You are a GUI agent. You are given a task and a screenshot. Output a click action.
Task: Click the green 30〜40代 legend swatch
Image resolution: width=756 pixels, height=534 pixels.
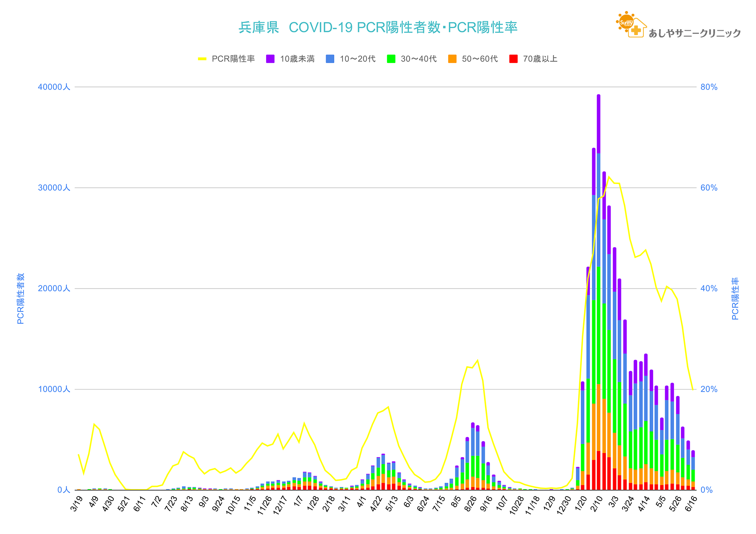[391, 59]
